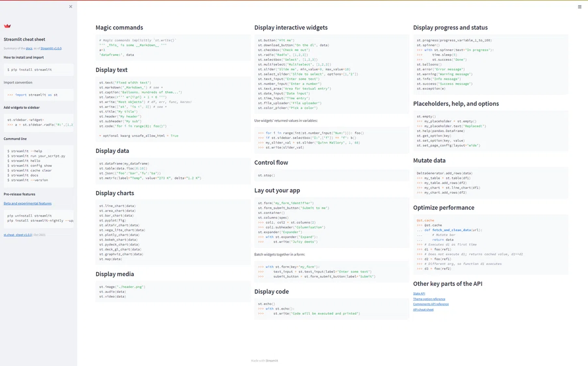Visit the 'Theme option reference' link

pyautogui.click(x=429, y=299)
